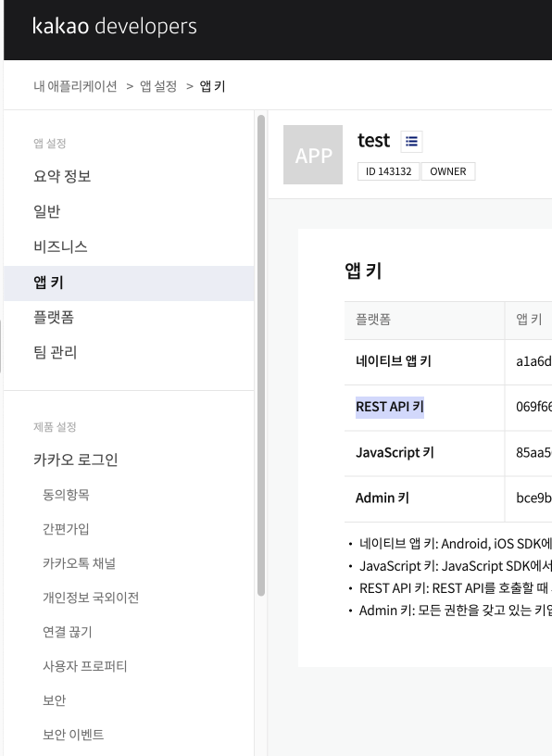Click the Admin 키 row label
Viewport: 552px width, 756px height.
coord(383,498)
